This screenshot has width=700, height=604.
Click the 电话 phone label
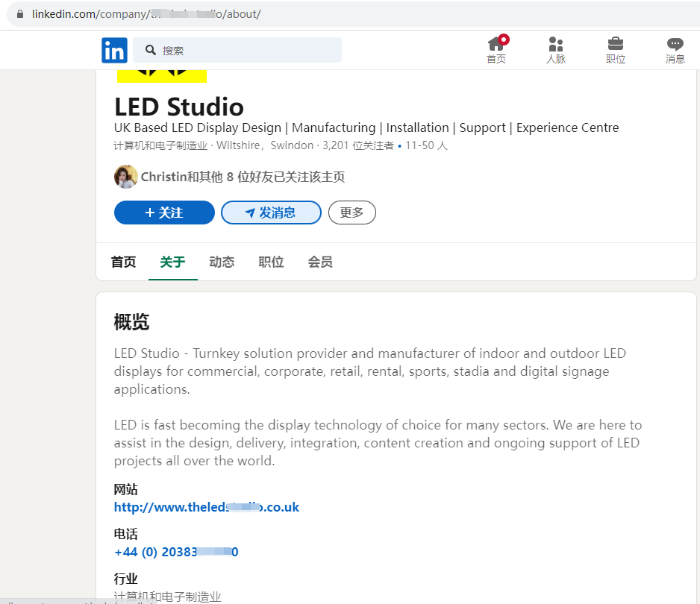tap(125, 534)
